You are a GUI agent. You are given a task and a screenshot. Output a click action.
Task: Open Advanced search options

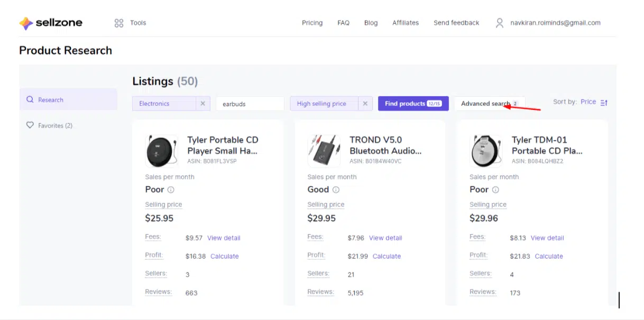pos(489,104)
